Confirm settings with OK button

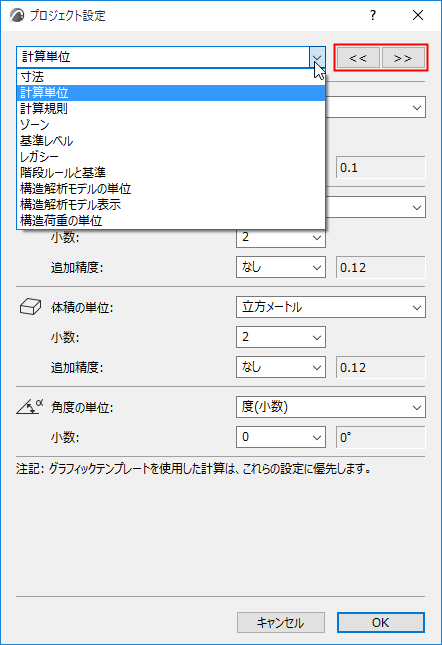point(381,622)
